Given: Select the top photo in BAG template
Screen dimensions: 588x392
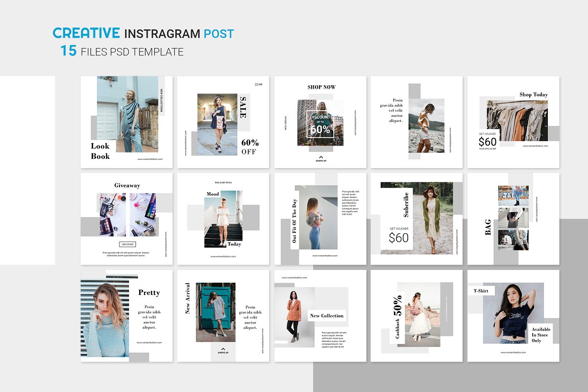Looking at the screenshot, I should coord(513,196).
